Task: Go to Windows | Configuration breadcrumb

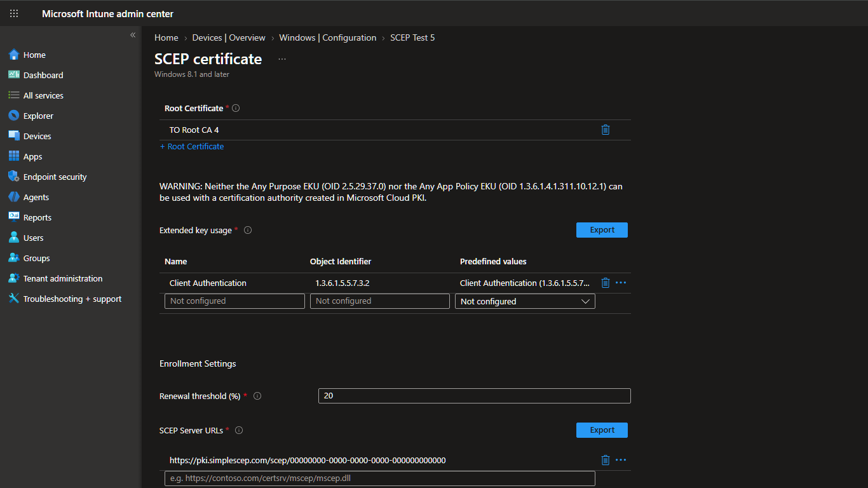Action: (x=328, y=37)
